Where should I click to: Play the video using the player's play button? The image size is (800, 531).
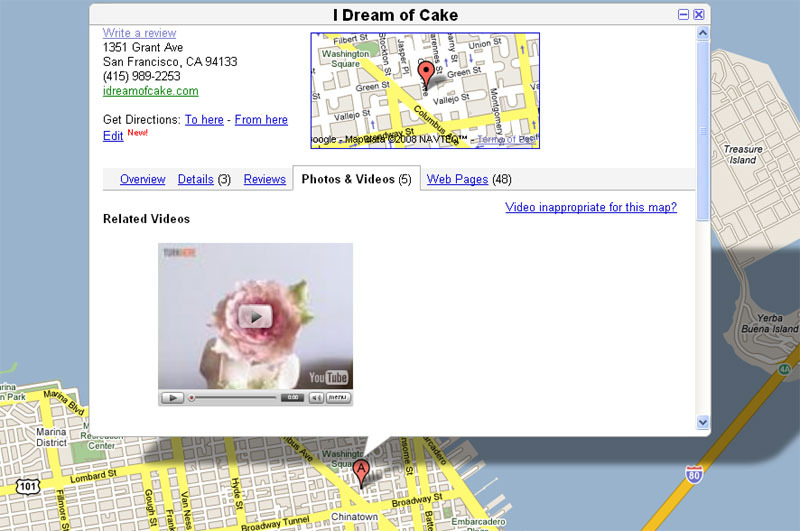[172, 397]
